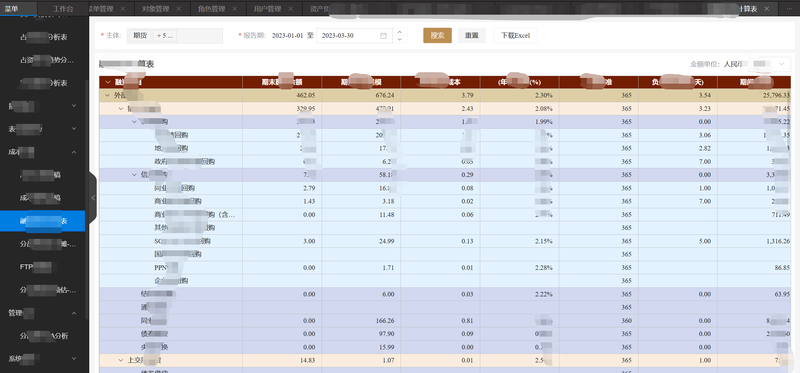Collapse all rows via the table header chevron
800x373 pixels.
coord(108,82)
